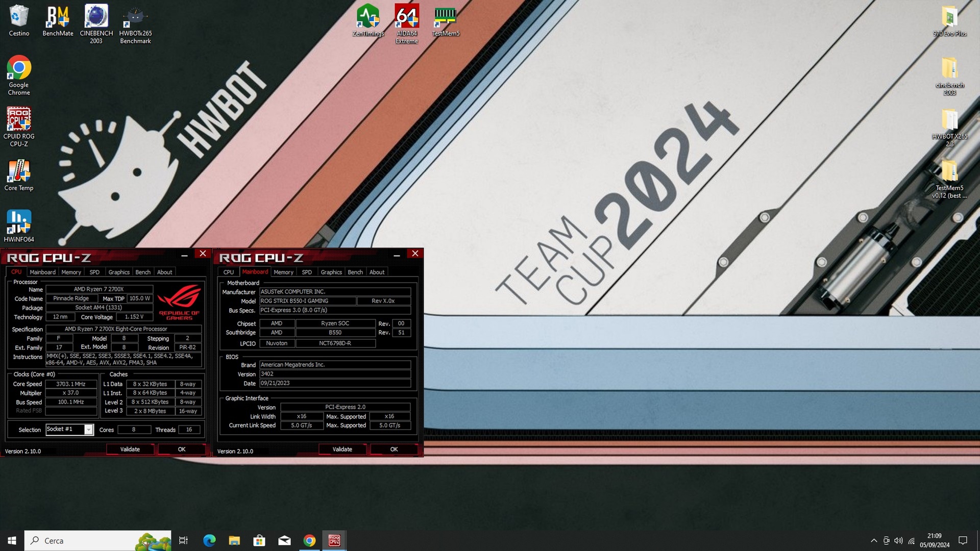
Task: Open the notification center icon
Action: click(x=963, y=540)
